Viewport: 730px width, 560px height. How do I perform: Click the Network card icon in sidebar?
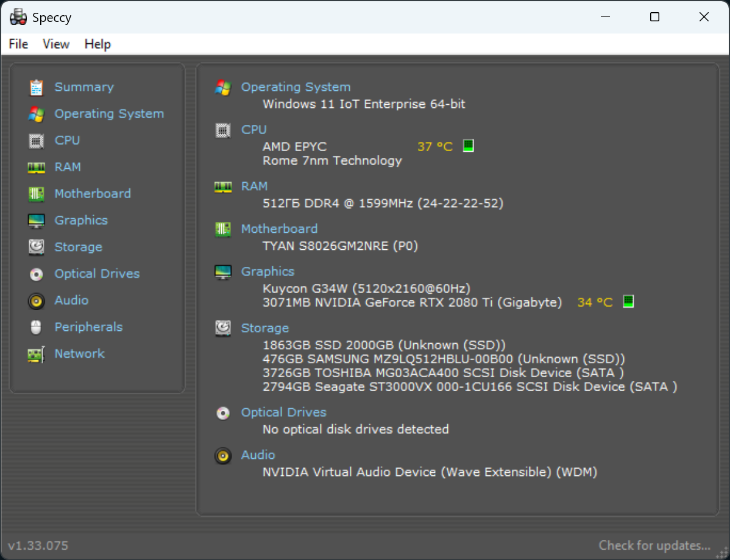(x=37, y=354)
